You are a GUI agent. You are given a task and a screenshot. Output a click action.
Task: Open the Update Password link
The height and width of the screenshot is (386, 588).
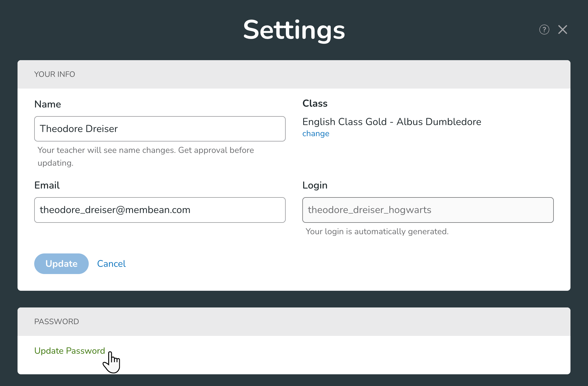point(70,351)
